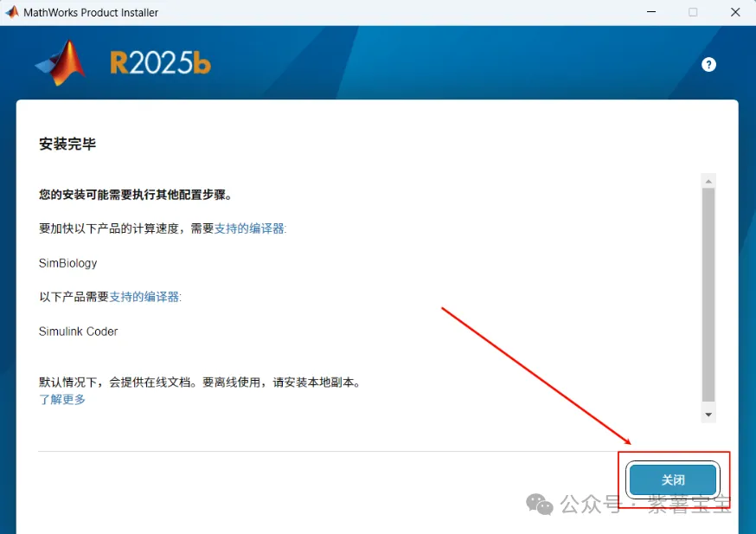
Task: Click the help question mark icon
Action: click(708, 65)
